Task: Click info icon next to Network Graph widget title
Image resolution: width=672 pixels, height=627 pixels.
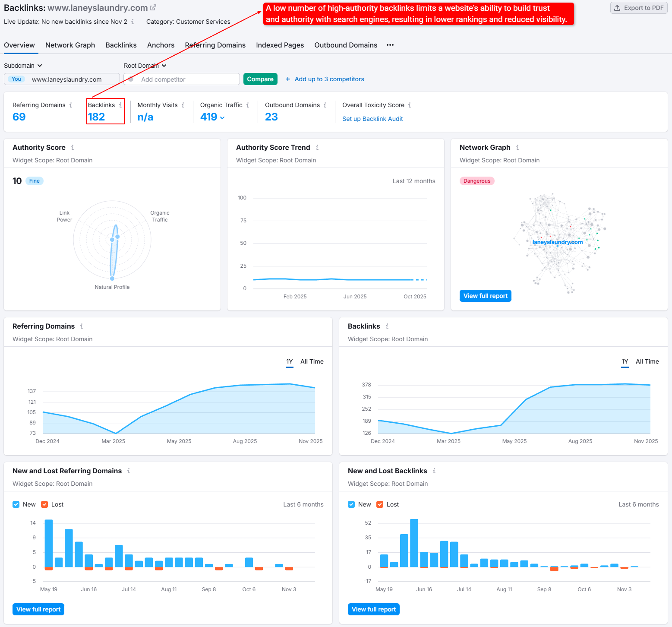Action: (517, 148)
